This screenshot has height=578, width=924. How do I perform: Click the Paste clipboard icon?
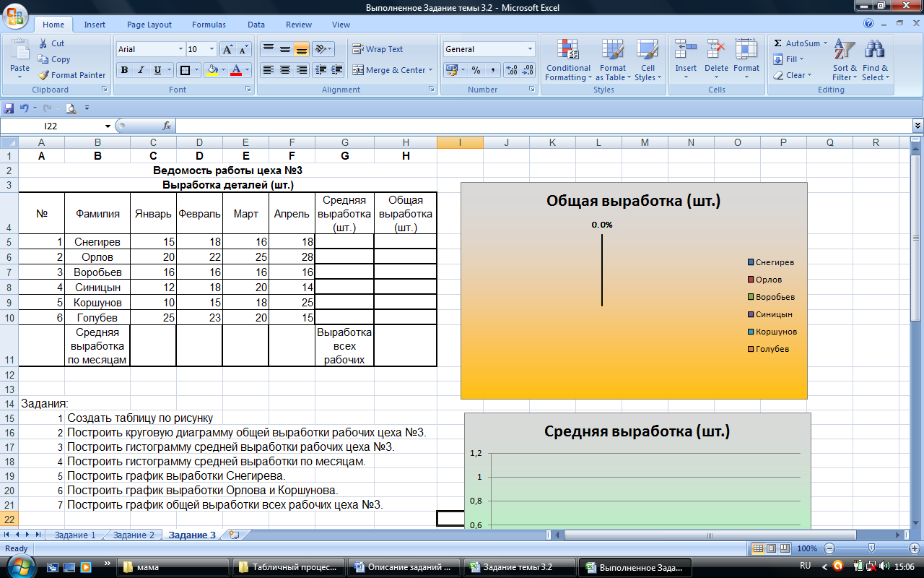pos(19,49)
